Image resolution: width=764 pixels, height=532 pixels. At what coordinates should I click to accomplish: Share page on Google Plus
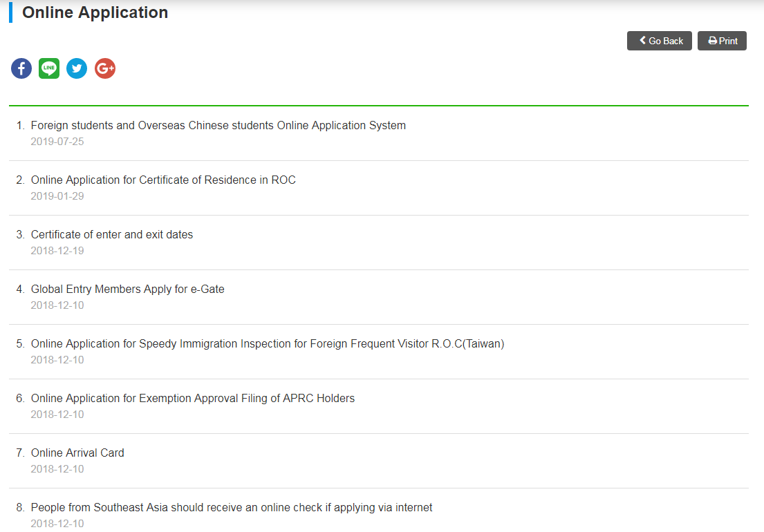[x=105, y=68]
